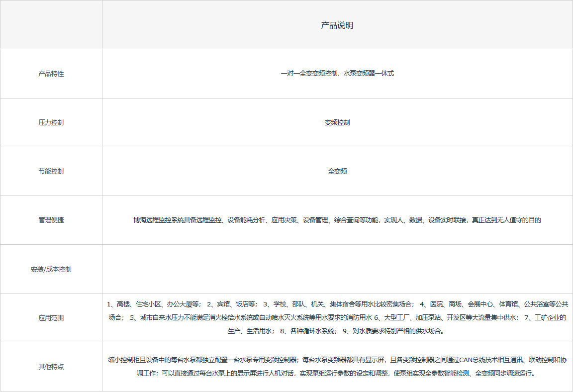Viewport: 573px width, 392px height.
Task: Click the blue 测 link in 其他特点 text
Action: [x=466, y=374]
